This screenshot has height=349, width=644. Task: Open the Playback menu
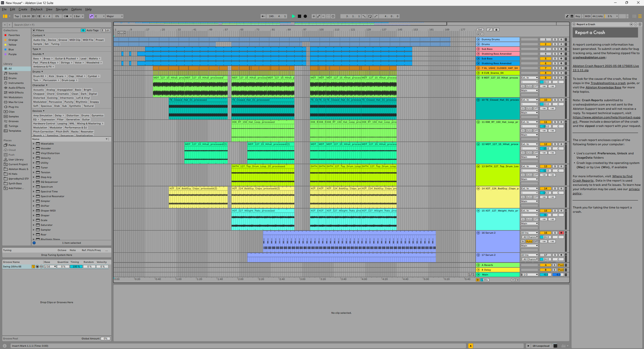point(37,9)
